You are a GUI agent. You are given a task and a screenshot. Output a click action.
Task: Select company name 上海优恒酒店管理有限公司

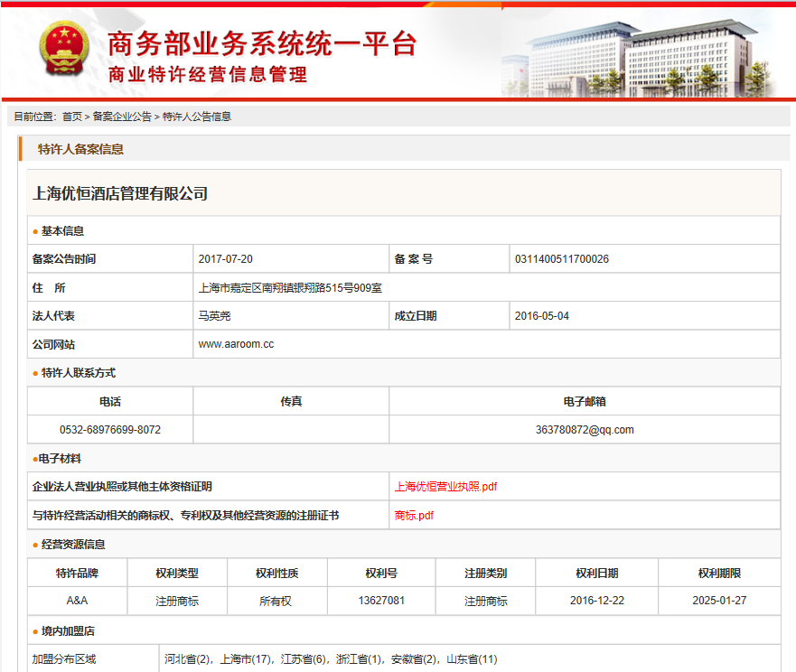click(120, 193)
